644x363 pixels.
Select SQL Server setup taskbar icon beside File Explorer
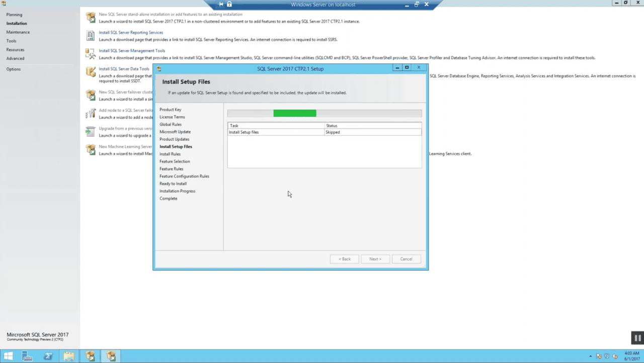pos(90,356)
